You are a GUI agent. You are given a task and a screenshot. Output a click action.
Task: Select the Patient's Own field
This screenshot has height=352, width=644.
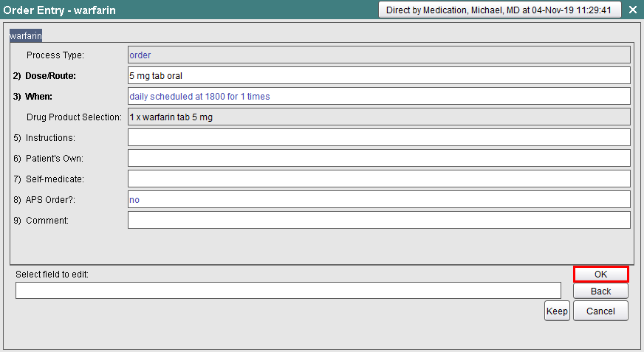click(x=379, y=158)
